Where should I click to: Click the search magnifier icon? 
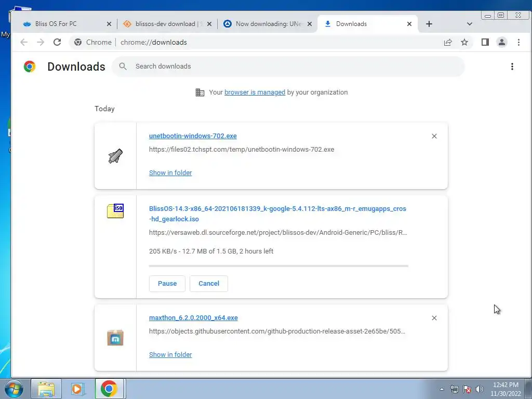click(x=123, y=66)
